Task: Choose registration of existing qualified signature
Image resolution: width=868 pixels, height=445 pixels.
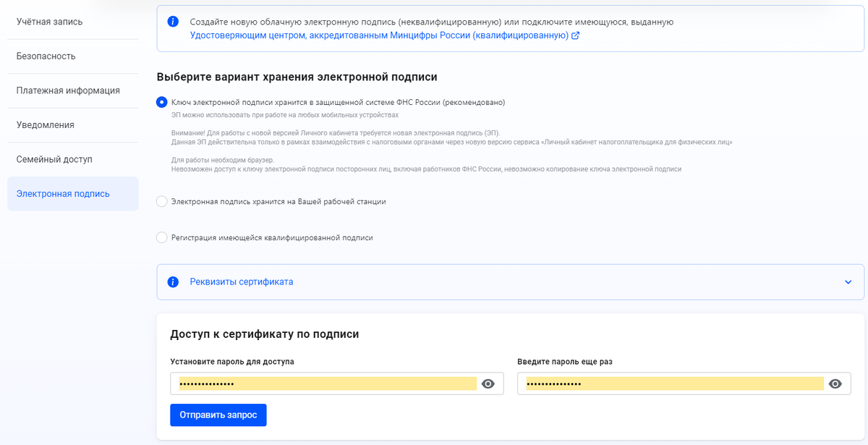Action: coord(161,237)
